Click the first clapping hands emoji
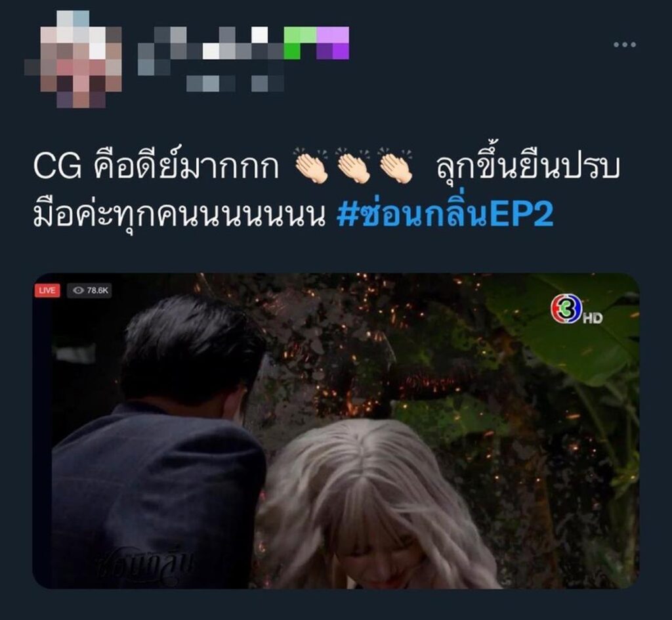Image resolution: width=672 pixels, height=620 pixels. pos(310,166)
